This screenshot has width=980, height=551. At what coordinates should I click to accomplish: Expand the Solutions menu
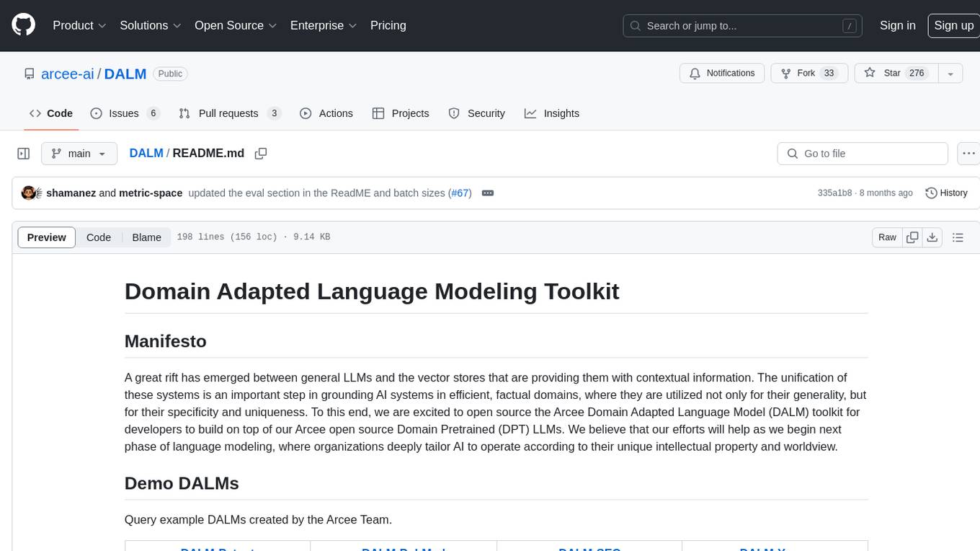pos(151,25)
